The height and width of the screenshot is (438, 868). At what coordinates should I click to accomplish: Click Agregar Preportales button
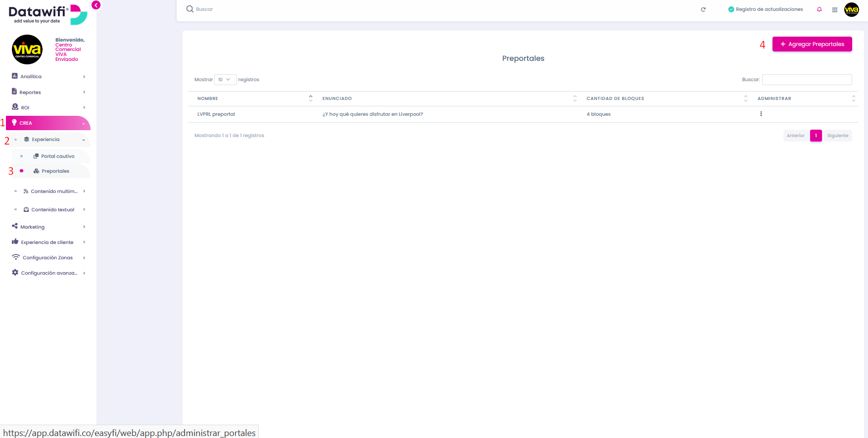(x=812, y=44)
